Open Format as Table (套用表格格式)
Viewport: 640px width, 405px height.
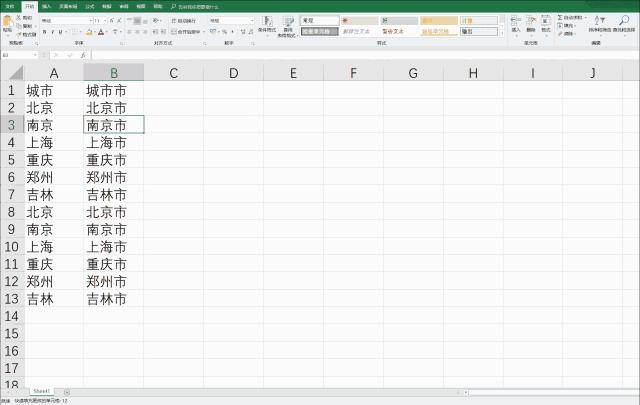point(287,26)
